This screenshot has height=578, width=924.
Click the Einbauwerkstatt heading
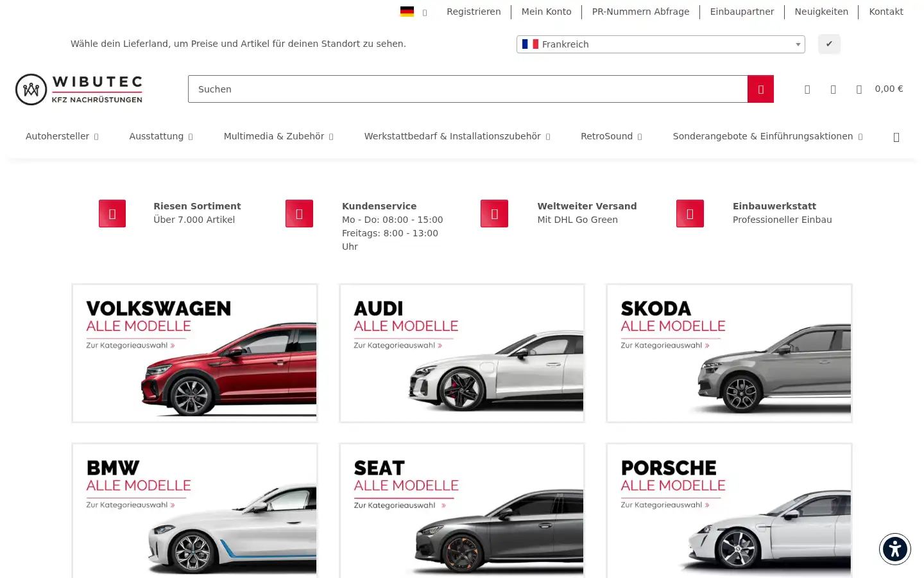774,206
